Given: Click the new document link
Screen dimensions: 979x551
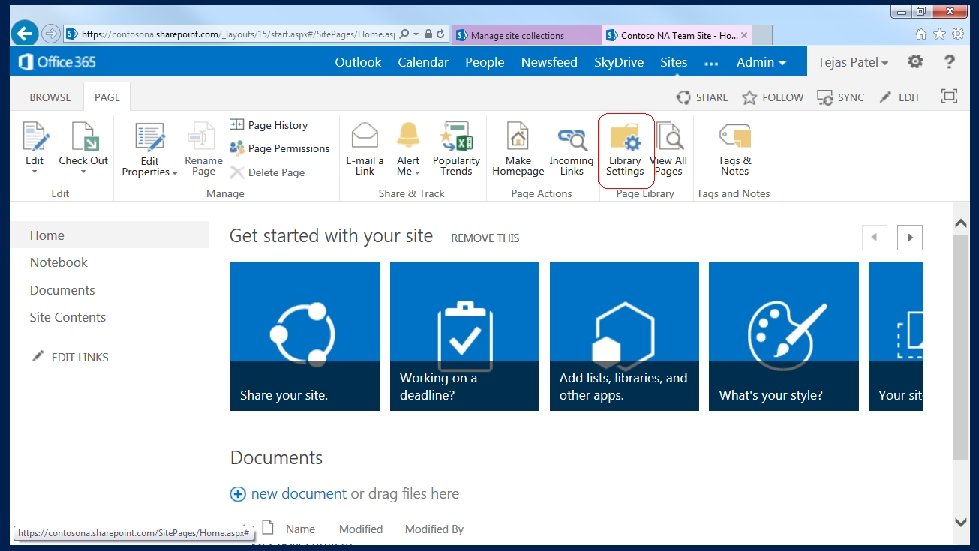Looking at the screenshot, I should (298, 494).
